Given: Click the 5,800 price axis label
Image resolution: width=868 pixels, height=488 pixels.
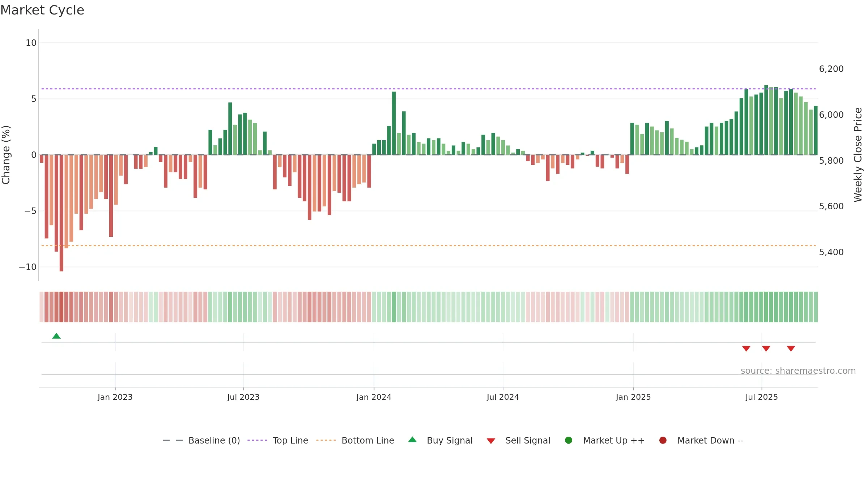Looking at the screenshot, I should pyautogui.click(x=831, y=161).
